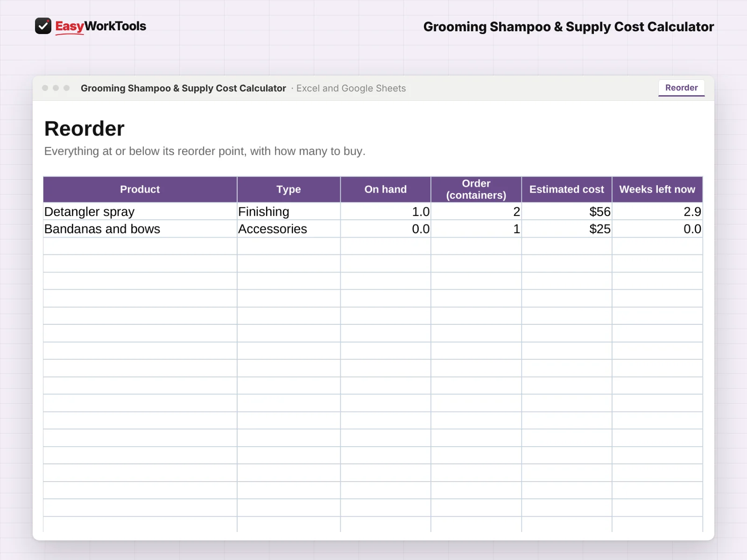Screen dimensions: 747x560
Task: Select the Type column header
Action: click(x=289, y=189)
